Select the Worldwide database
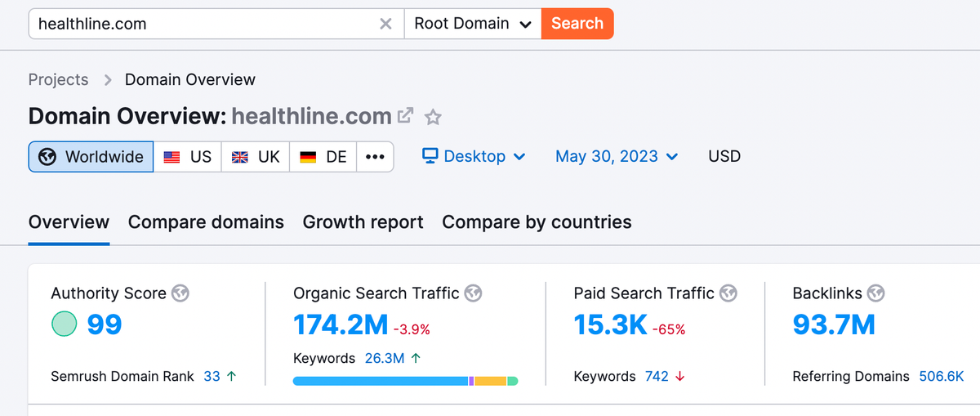 (x=91, y=157)
